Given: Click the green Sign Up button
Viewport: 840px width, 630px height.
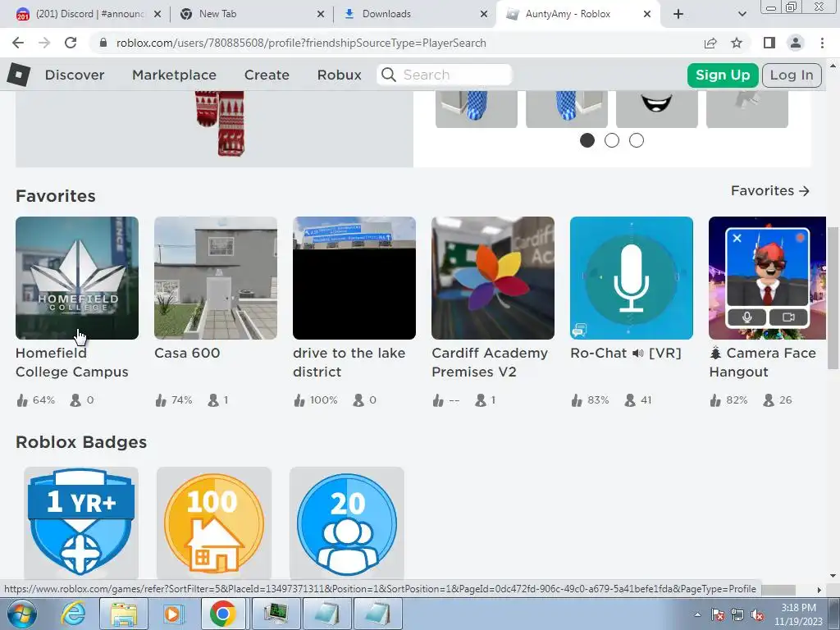Looking at the screenshot, I should tap(723, 75).
